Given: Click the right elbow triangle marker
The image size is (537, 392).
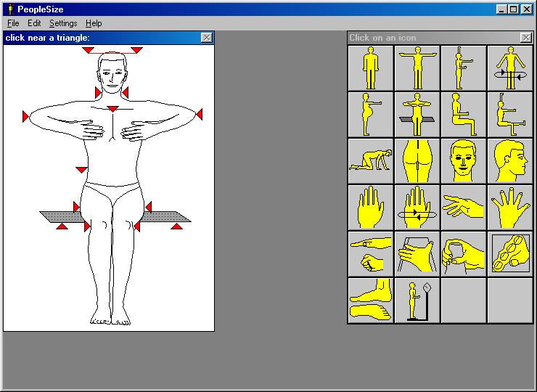Looking at the screenshot, I should pos(200,114).
